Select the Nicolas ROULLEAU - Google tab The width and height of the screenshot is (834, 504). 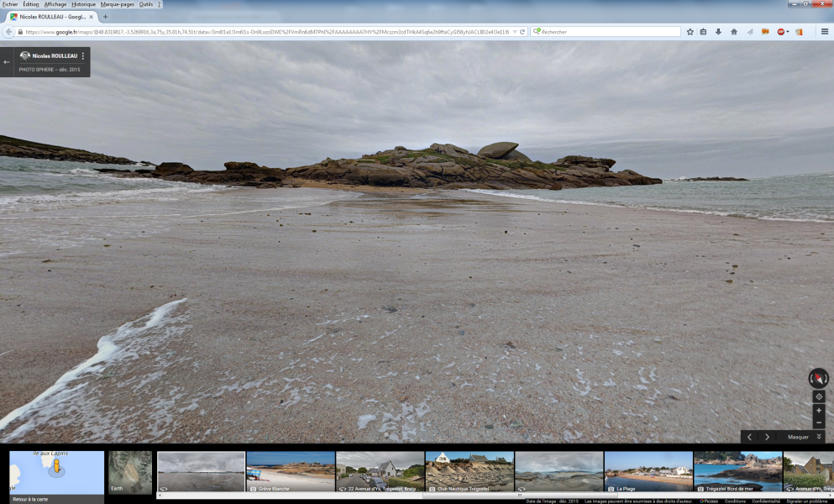coord(51,17)
